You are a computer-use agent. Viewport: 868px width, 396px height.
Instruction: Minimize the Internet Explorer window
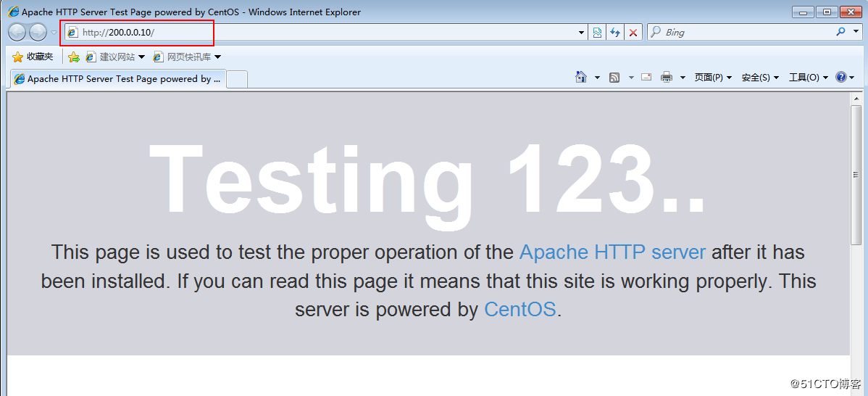point(803,12)
